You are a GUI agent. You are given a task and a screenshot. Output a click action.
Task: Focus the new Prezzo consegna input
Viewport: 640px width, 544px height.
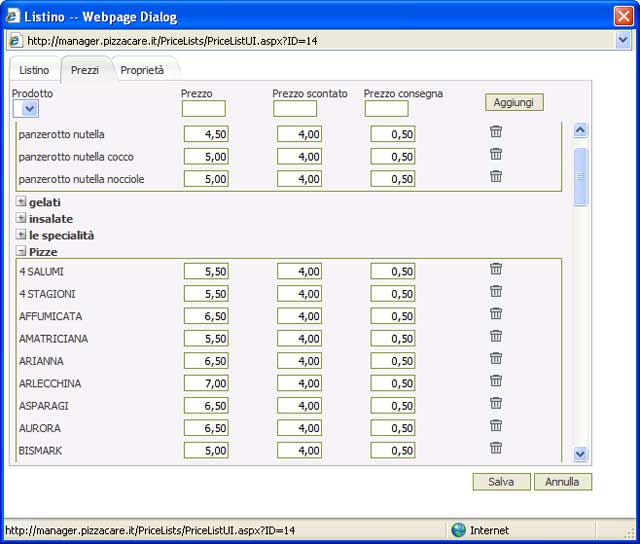[386, 109]
